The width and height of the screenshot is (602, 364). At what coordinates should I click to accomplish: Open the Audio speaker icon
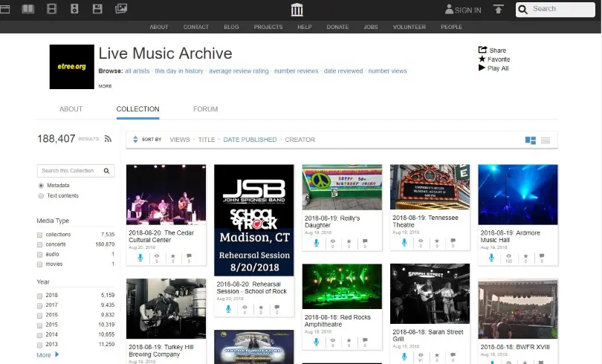[x=74, y=9]
